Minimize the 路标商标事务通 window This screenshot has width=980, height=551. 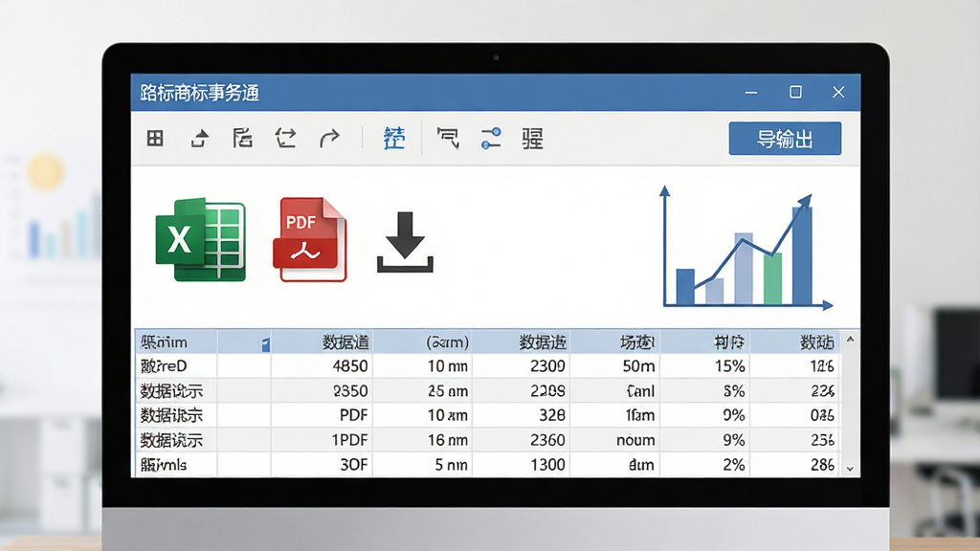(x=751, y=93)
